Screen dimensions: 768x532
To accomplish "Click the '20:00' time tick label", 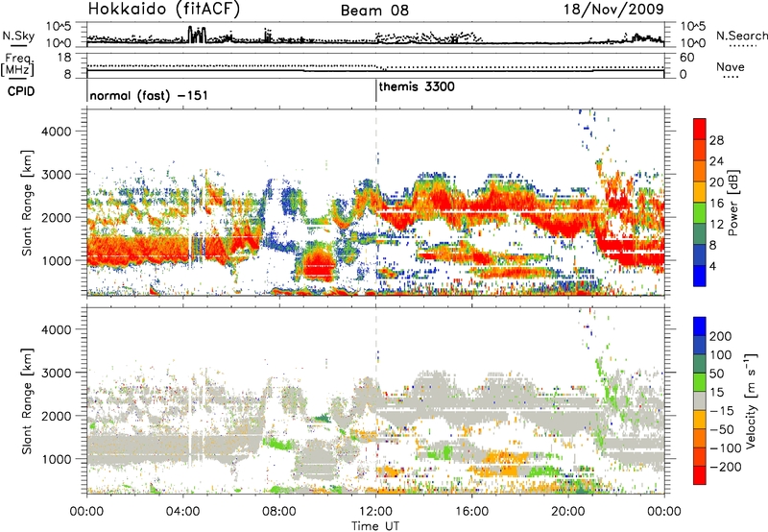I will tap(567, 512).
